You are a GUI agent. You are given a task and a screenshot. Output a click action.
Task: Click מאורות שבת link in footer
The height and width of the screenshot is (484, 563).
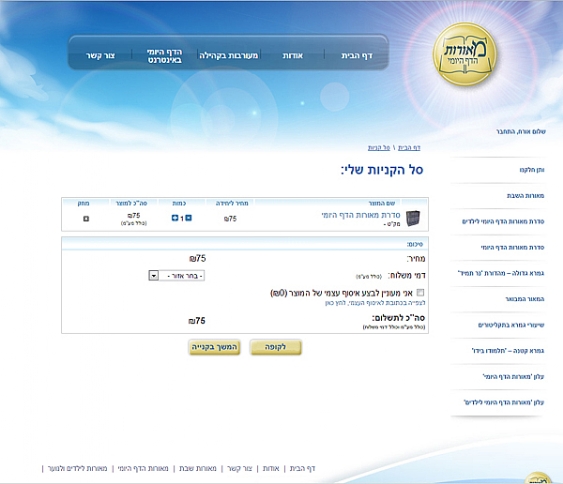click(198, 468)
